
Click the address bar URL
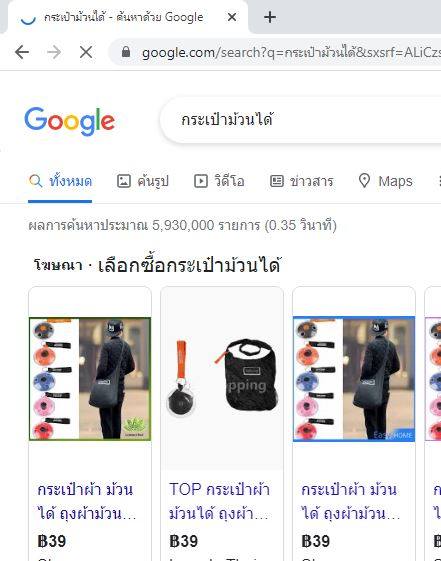point(291,53)
